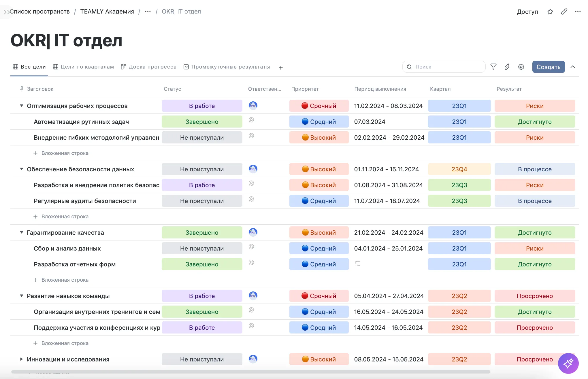Set date via calendar icon for Разработка отчетных форм
588x379 pixels.
357,264
